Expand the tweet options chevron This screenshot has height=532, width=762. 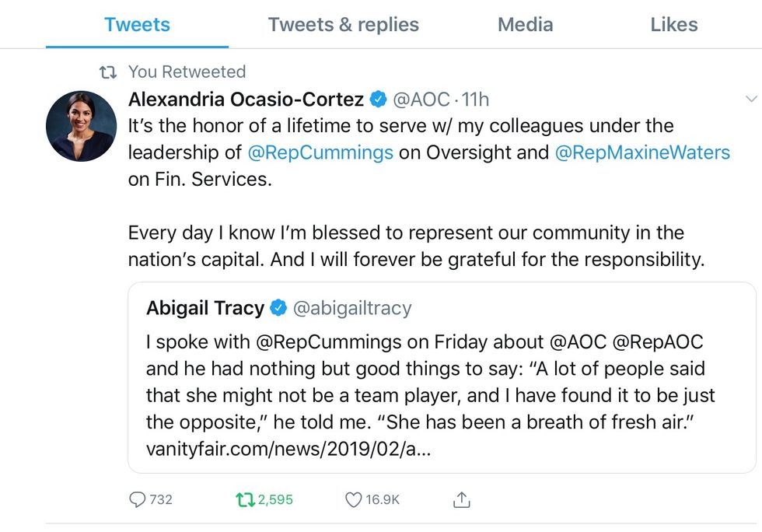751,99
